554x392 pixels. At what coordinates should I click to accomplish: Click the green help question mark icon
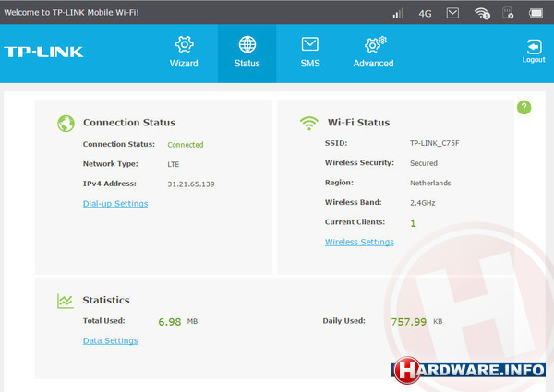(524, 107)
